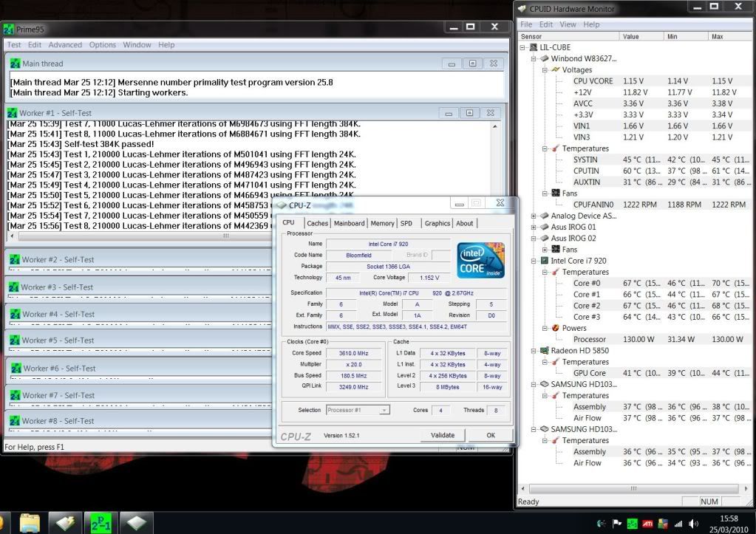
Task: Click the Analog Device AS chip icon
Action: pyautogui.click(x=545, y=216)
